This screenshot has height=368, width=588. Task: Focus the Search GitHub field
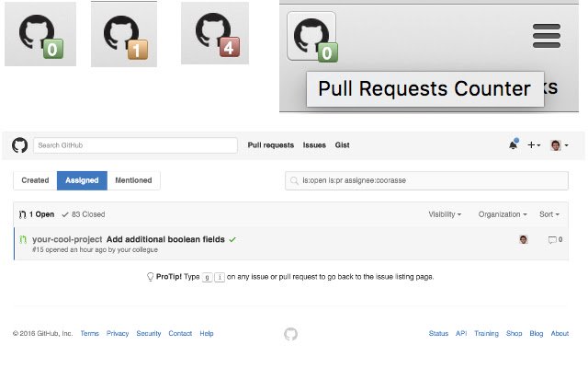[x=135, y=145]
